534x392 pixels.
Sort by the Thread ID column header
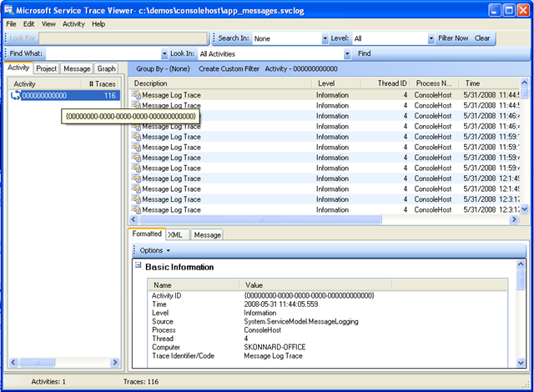pyautogui.click(x=386, y=83)
